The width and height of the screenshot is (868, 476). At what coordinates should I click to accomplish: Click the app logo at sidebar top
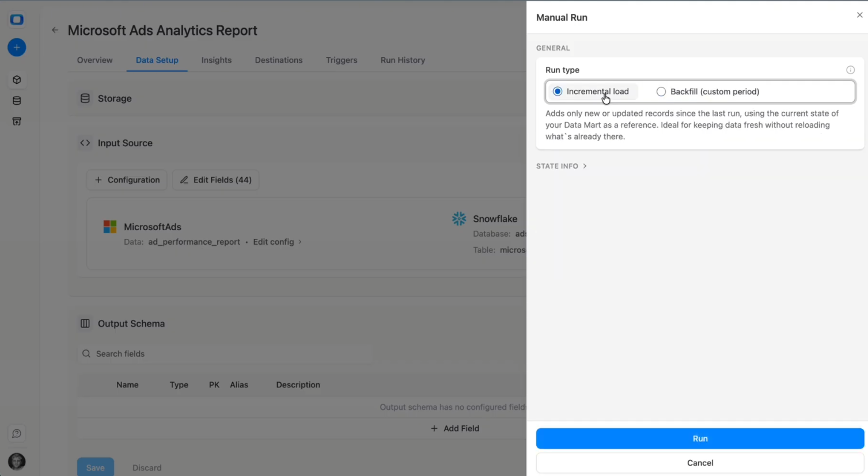tap(16, 19)
